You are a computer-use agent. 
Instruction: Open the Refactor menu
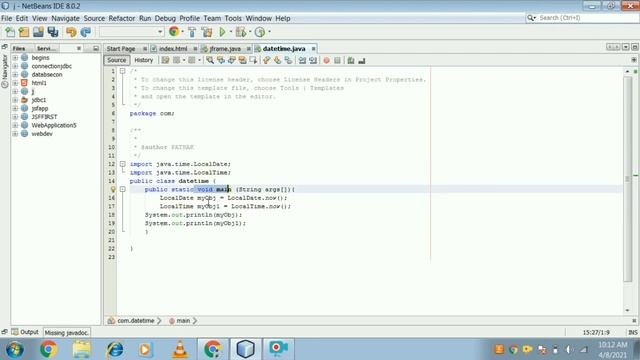click(x=122, y=18)
